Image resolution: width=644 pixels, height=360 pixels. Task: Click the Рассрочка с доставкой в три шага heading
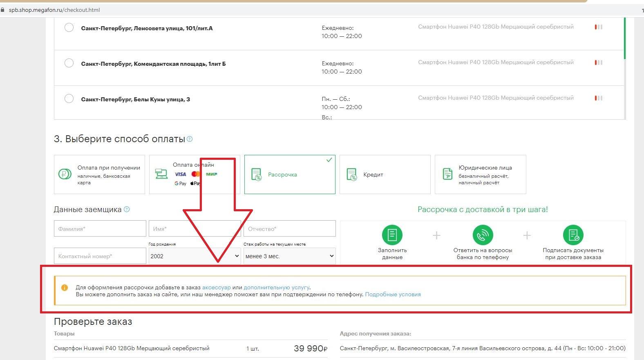tap(483, 210)
